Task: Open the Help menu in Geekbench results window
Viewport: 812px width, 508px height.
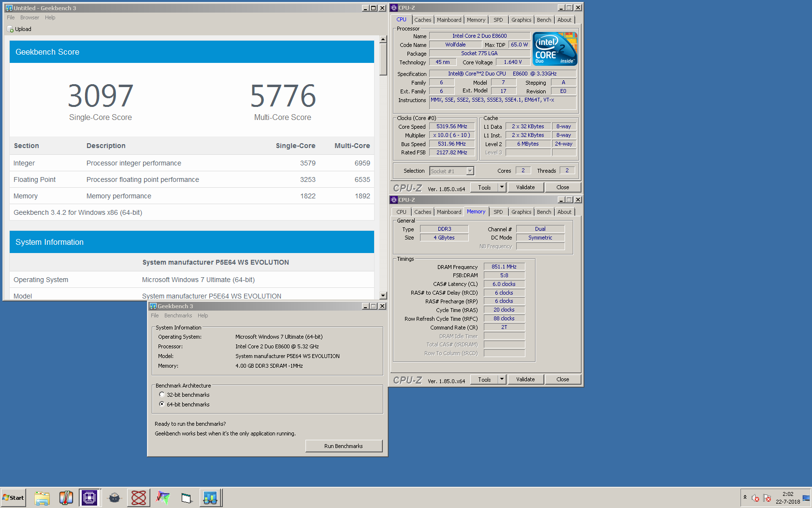Action: click(50, 17)
